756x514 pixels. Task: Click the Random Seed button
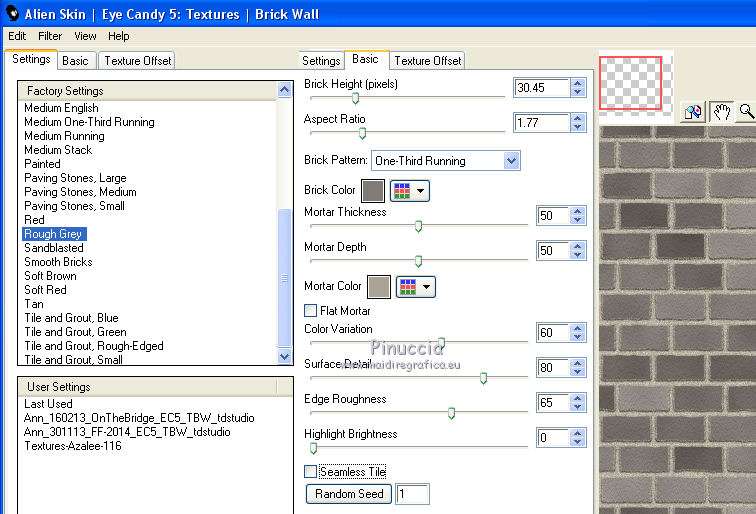pos(349,494)
